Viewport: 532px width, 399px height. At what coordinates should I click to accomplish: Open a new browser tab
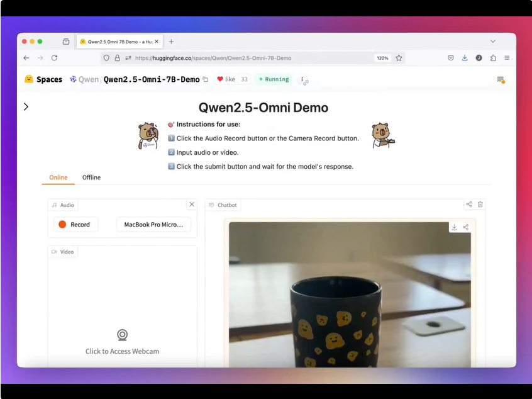tap(171, 42)
